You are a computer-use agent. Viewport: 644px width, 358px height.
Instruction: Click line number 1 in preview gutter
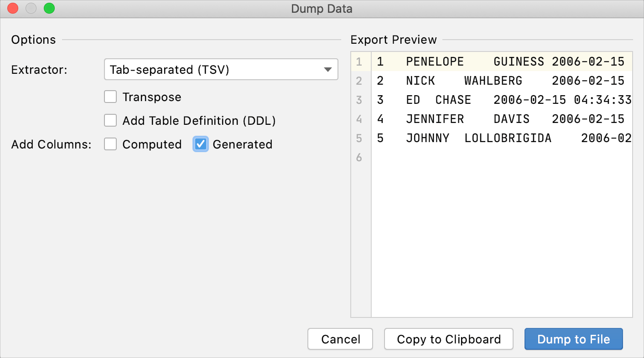point(359,61)
